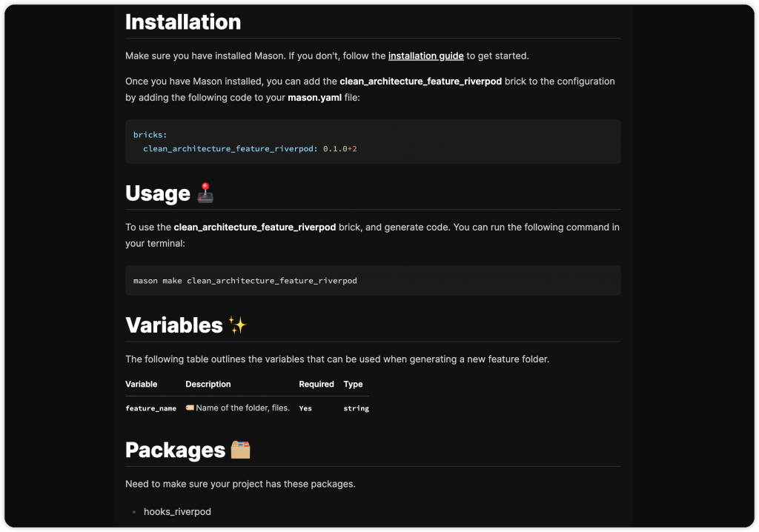
Task: Click the Required column header
Action: [x=316, y=384]
